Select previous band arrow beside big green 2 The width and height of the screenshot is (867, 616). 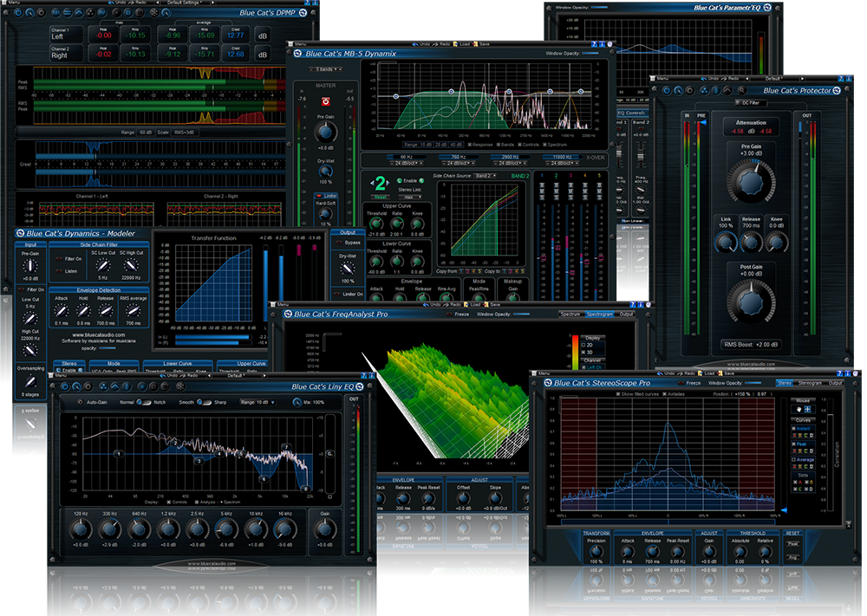(372, 183)
